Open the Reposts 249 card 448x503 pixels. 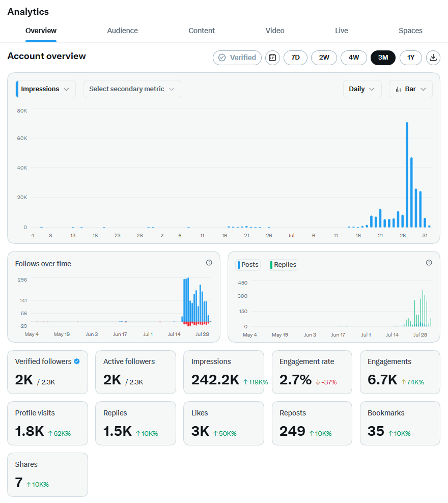(x=312, y=424)
